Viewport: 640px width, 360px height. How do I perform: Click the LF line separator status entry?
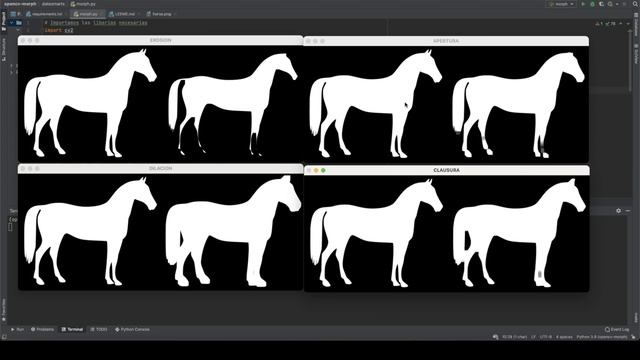533,337
